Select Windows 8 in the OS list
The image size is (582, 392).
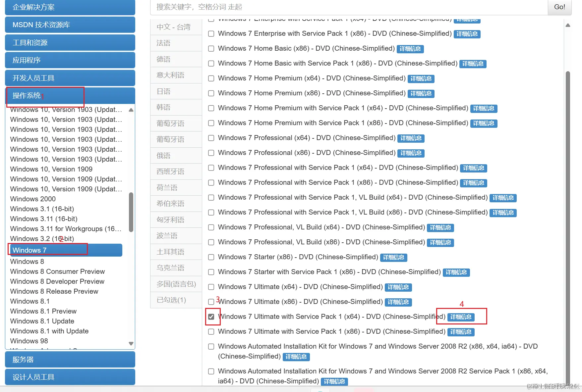[x=27, y=262]
